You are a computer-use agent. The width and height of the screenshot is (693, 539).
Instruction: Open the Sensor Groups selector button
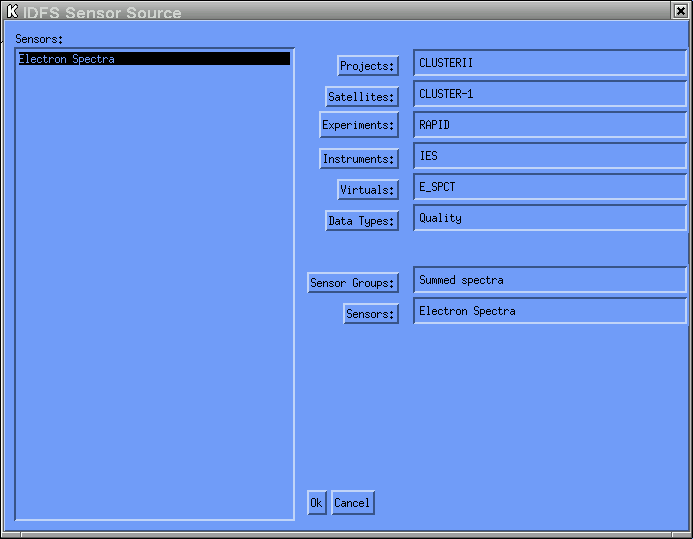(353, 283)
